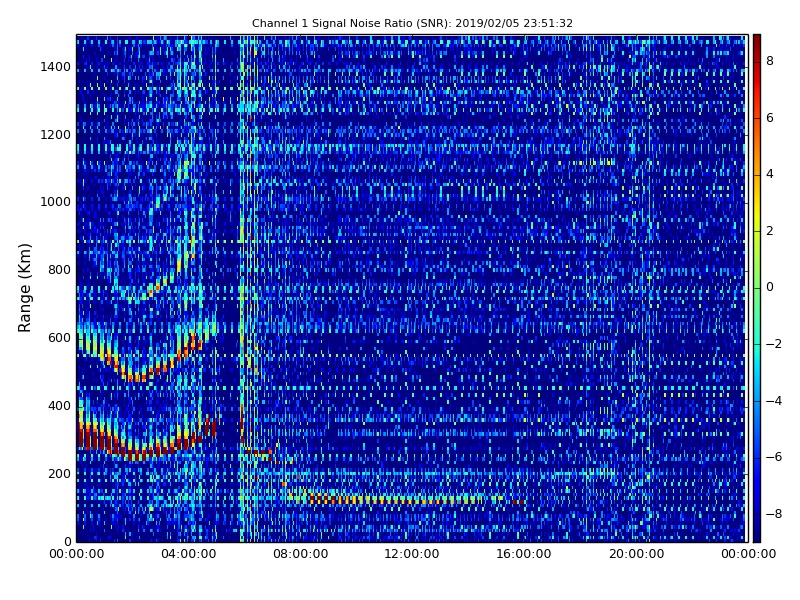Click the 16:00:00 time axis label

click(524, 554)
